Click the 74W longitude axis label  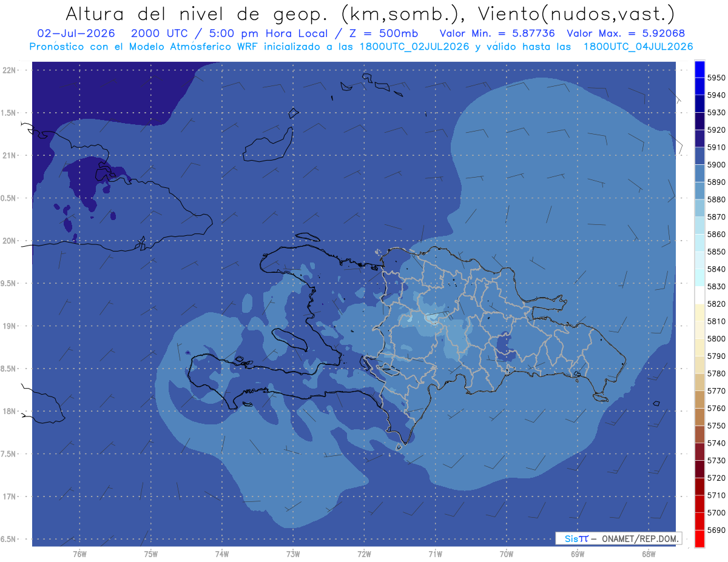point(222,554)
